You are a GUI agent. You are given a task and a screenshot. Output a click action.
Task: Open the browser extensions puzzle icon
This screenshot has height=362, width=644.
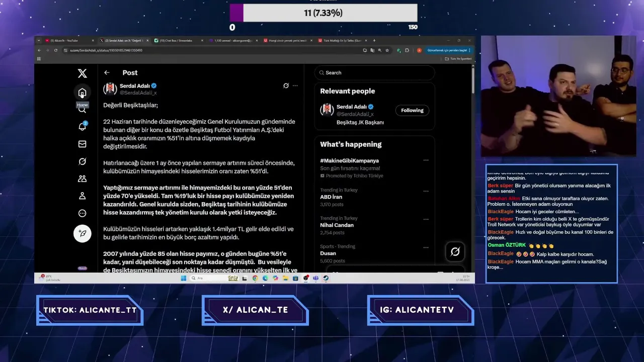click(407, 50)
